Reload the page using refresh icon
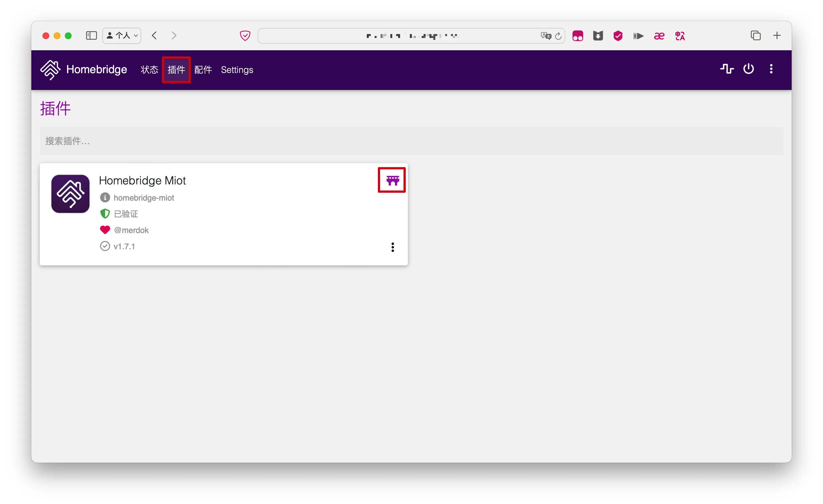Image resolution: width=823 pixels, height=504 pixels. coord(558,36)
